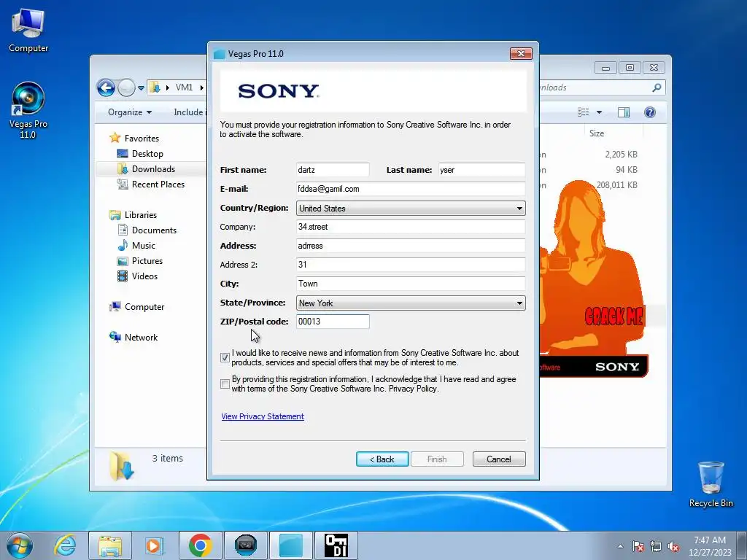Select Documents library in sidebar

[x=154, y=230]
